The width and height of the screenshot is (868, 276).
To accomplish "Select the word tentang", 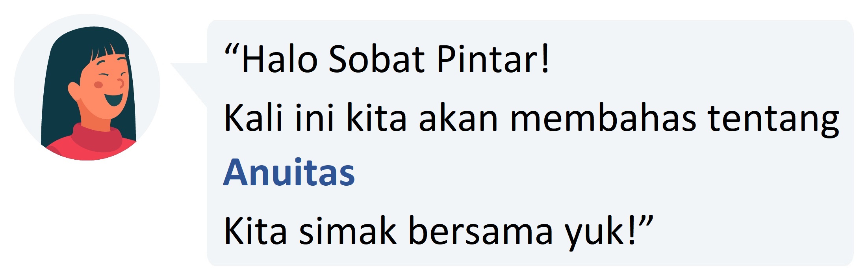I will [773, 120].
